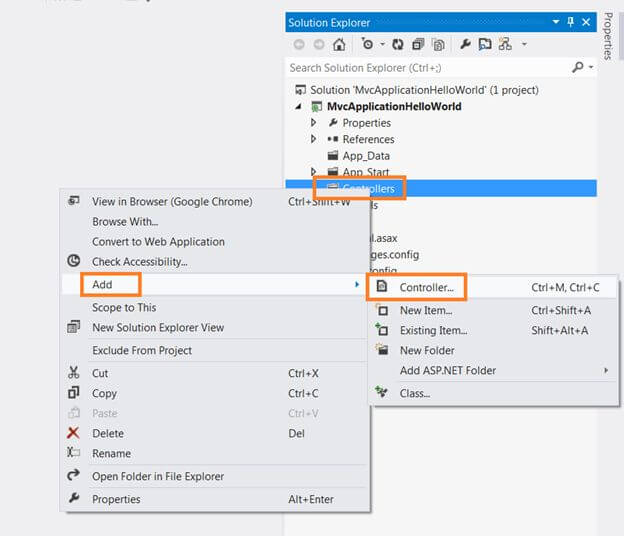Click the View Class Diagram icon

pos(505,44)
